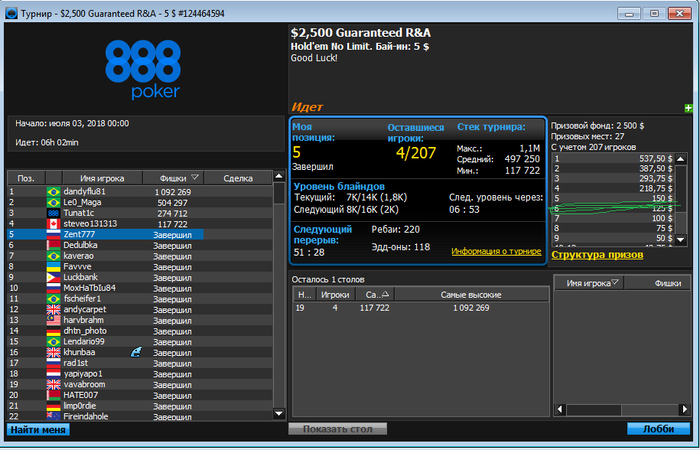
Task: Open the Структура призов link
Action: tap(597, 255)
